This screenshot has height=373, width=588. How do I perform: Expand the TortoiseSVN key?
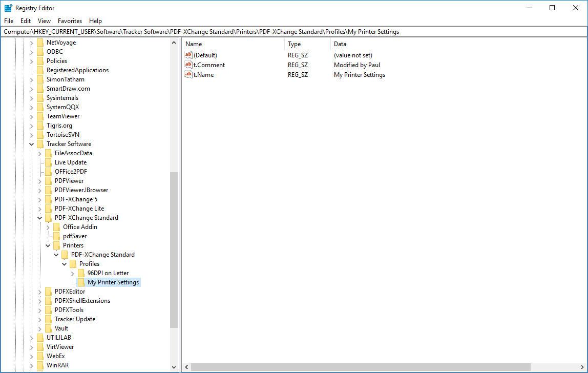click(32, 135)
